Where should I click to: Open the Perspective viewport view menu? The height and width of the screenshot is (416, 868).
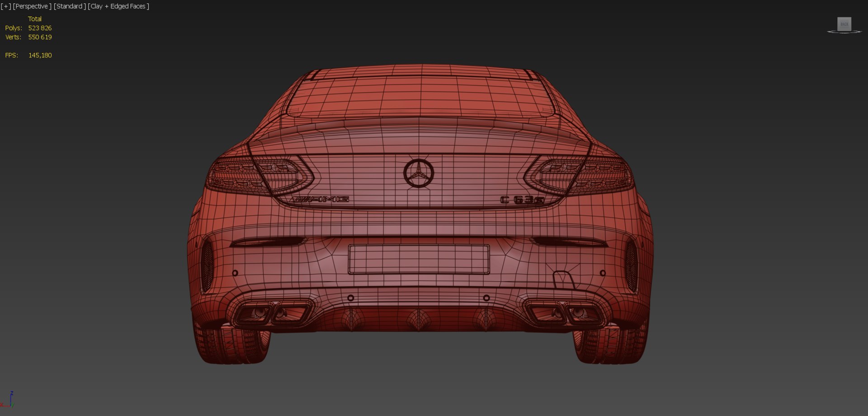click(x=32, y=6)
